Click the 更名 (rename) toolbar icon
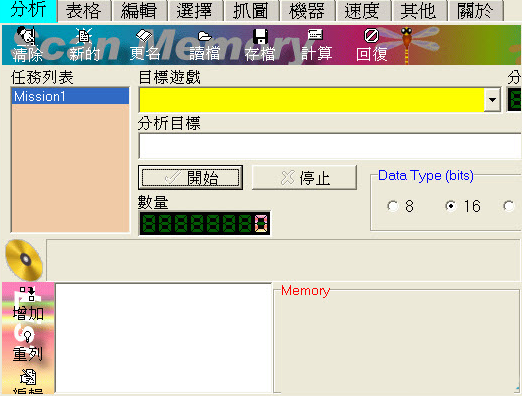The width and height of the screenshot is (522, 396). [144, 44]
